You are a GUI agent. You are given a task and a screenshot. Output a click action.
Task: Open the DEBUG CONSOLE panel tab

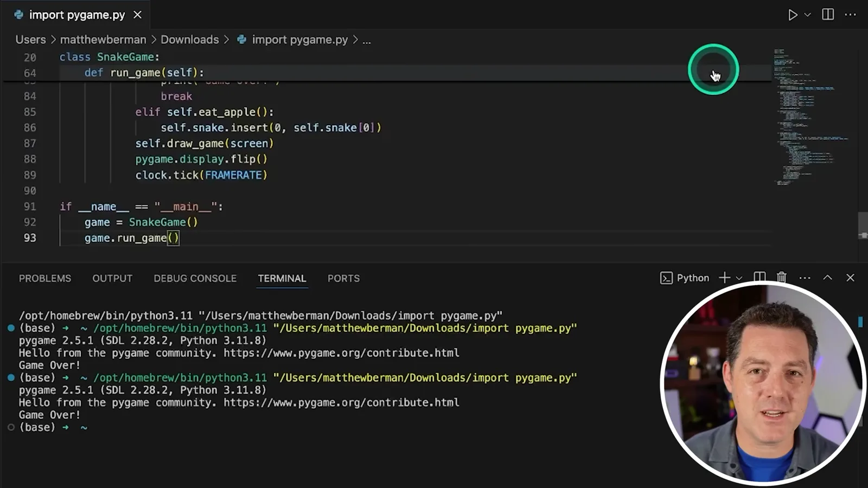click(195, 278)
